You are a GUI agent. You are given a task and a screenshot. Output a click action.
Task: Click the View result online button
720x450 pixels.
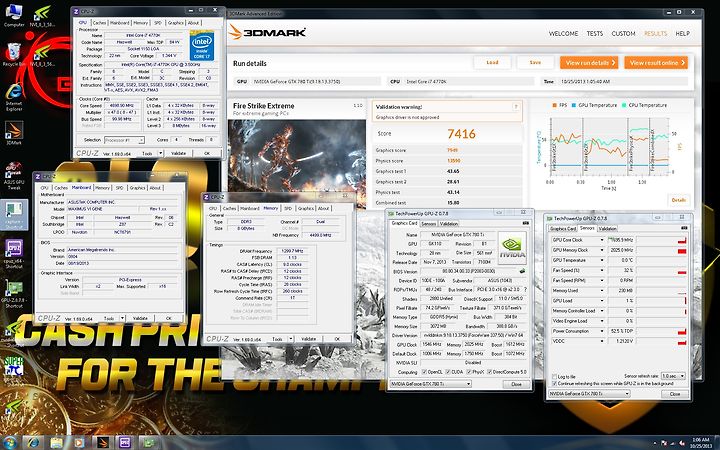click(x=656, y=62)
